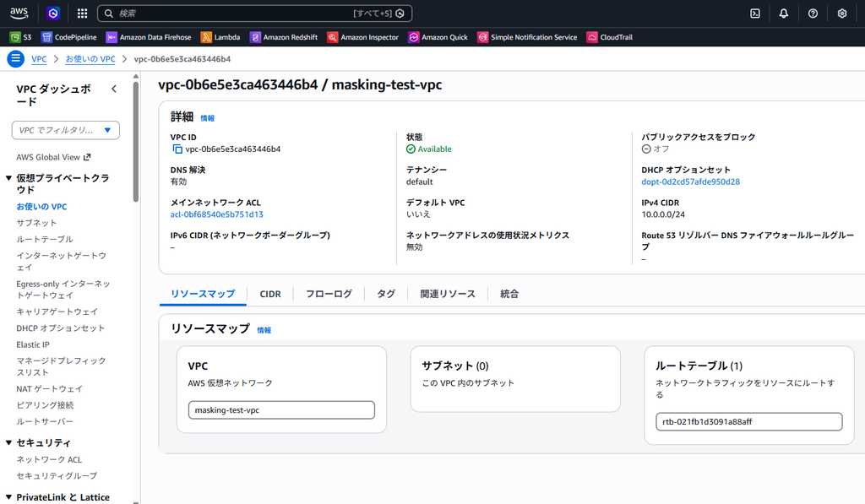This screenshot has height=504, width=865.
Task: Open the Amazon Quick bookmark
Action: (x=438, y=37)
